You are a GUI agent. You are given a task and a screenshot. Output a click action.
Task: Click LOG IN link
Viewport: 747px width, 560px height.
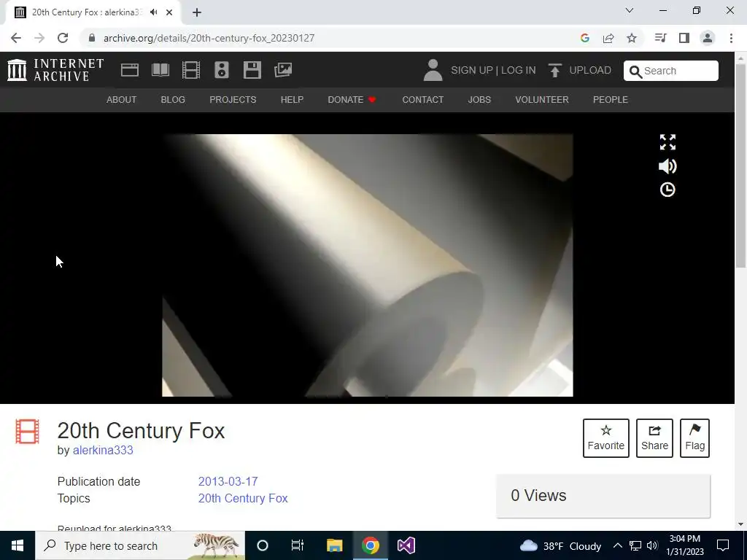click(x=519, y=70)
